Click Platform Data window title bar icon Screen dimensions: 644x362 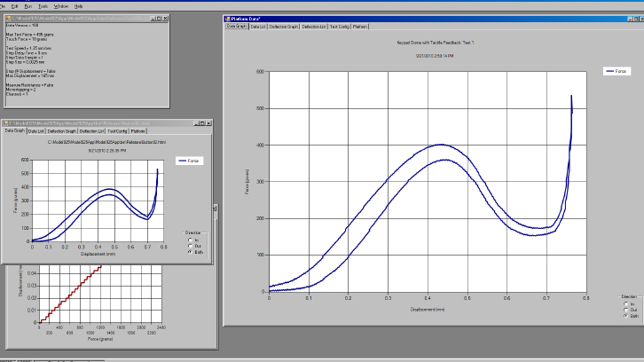click(229, 18)
